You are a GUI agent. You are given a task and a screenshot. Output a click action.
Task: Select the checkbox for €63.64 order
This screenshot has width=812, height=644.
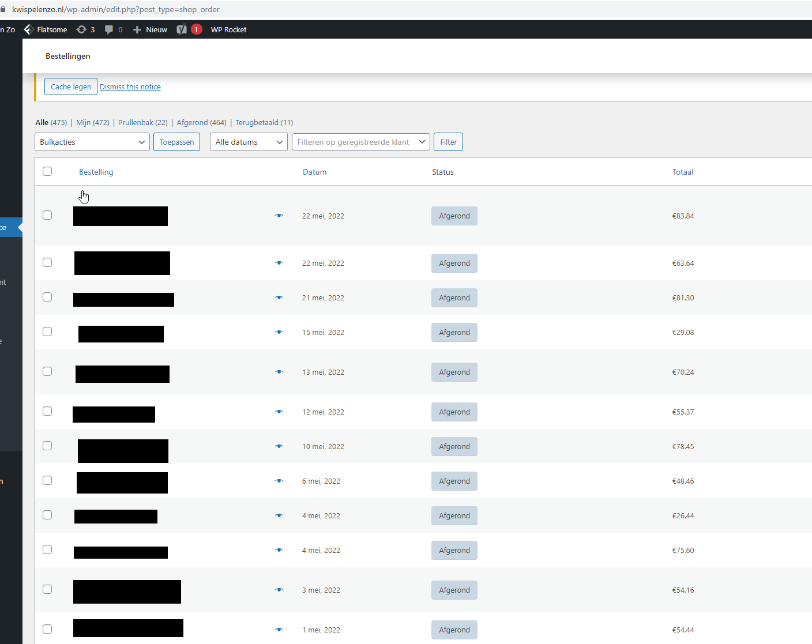(47, 262)
